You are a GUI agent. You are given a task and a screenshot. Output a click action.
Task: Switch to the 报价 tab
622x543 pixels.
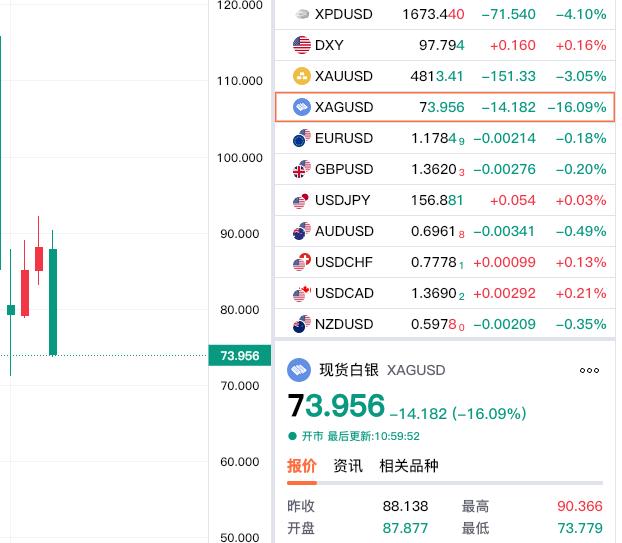(x=302, y=466)
